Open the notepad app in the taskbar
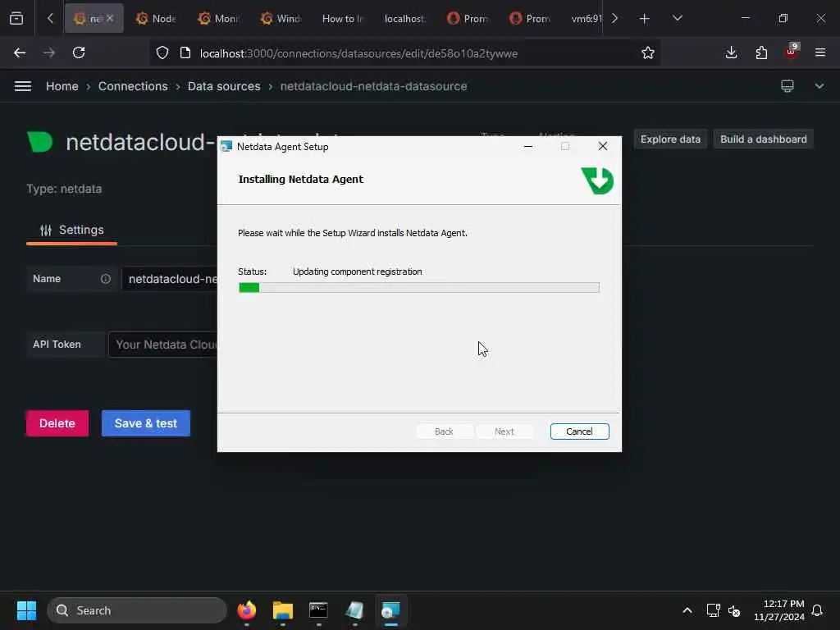This screenshot has width=840, height=630. (354, 610)
